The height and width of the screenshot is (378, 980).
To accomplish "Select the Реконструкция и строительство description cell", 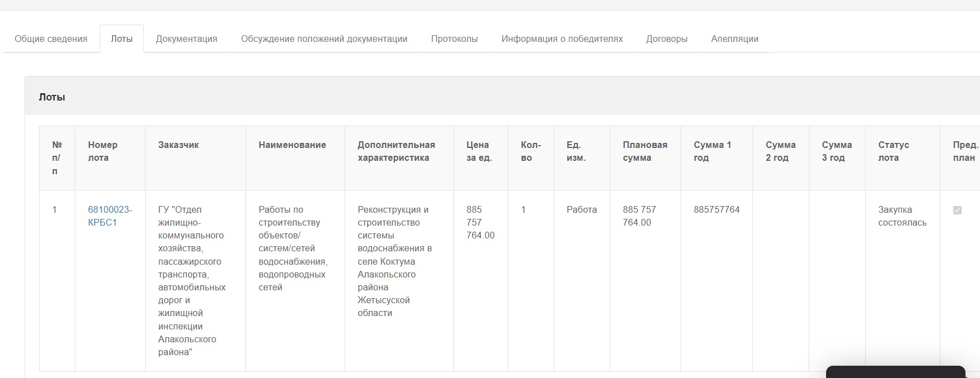I will (x=399, y=281).
